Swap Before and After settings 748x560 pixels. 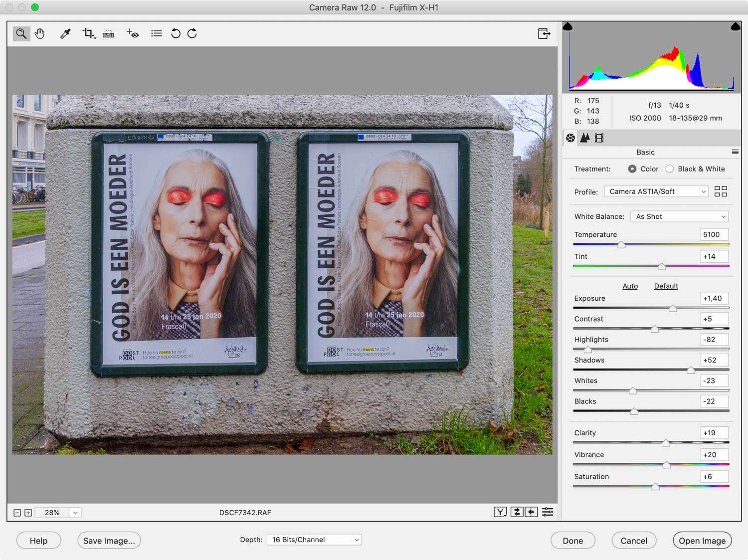coord(517,512)
